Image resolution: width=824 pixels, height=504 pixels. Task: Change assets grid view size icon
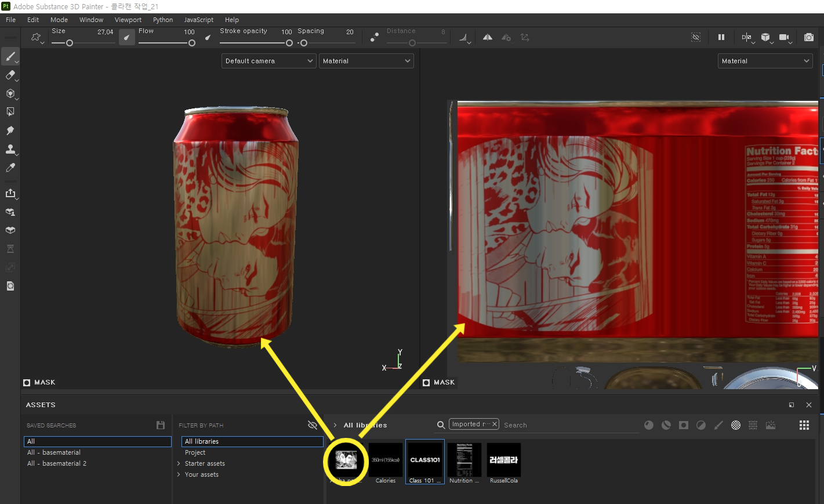(x=804, y=425)
